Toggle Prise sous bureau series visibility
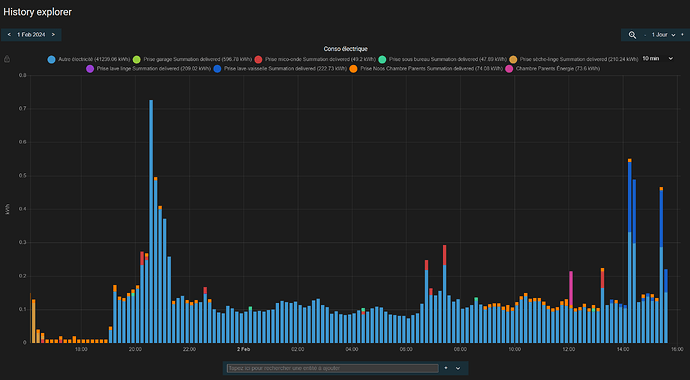Image resolution: width=690 pixels, height=380 pixels. click(442, 59)
